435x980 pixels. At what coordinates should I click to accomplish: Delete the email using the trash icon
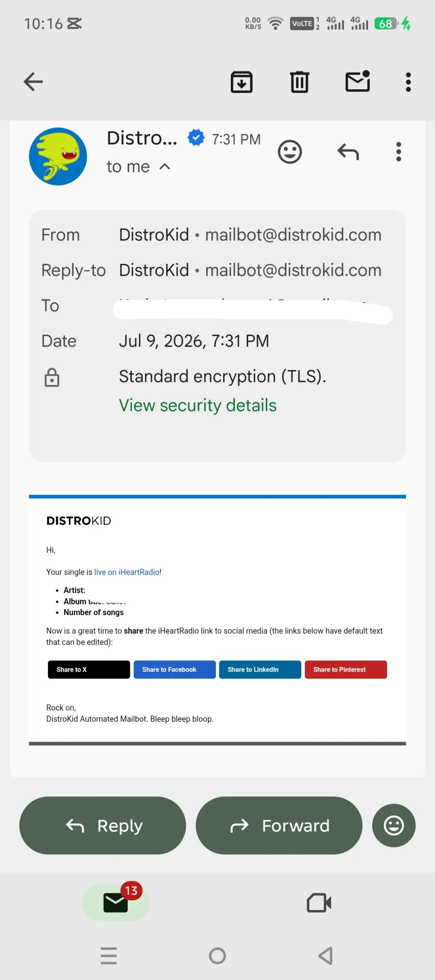[x=300, y=82]
